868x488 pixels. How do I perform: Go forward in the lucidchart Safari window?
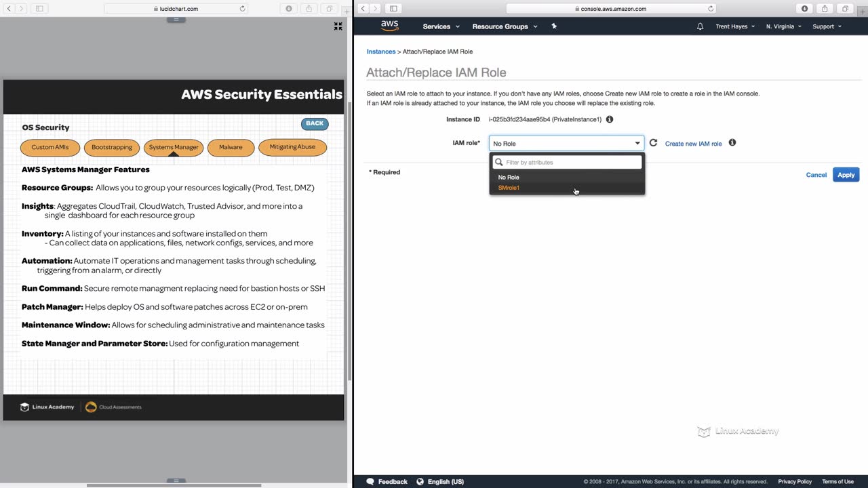22,9
